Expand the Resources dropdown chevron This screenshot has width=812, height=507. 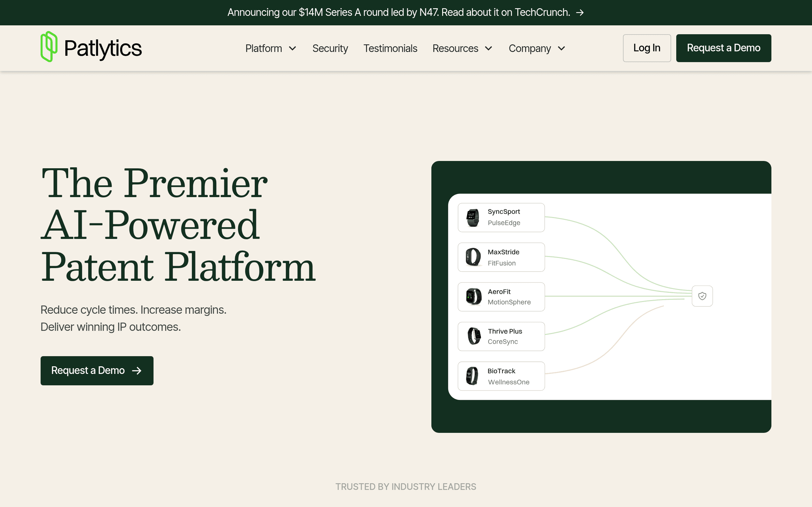[488, 48]
